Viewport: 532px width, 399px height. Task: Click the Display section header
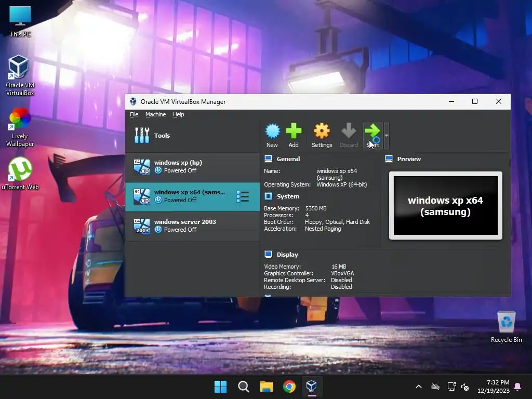coord(287,255)
